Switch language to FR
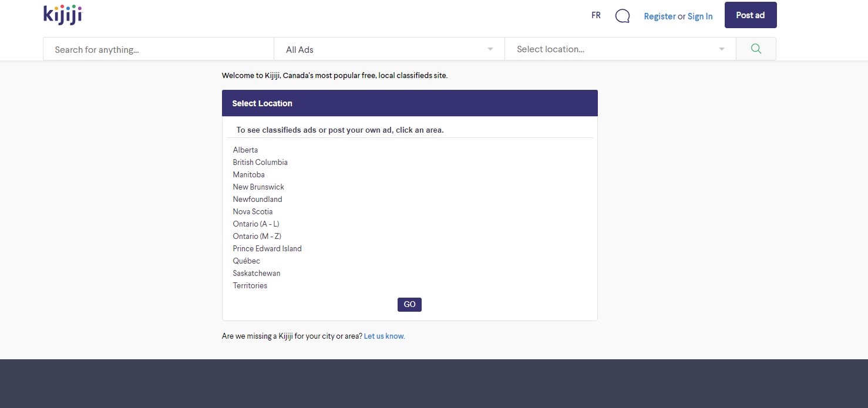The image size is (868, 408). [596, 16]
